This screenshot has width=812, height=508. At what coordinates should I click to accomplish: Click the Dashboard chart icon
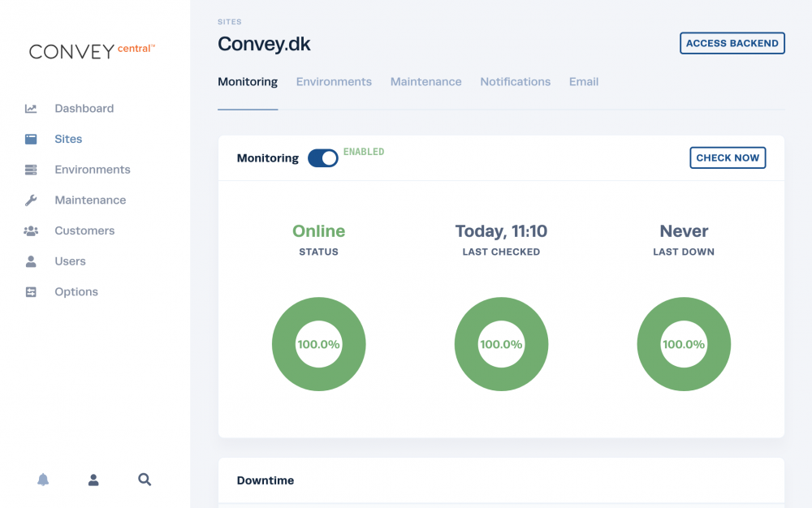tap(31, 109)
